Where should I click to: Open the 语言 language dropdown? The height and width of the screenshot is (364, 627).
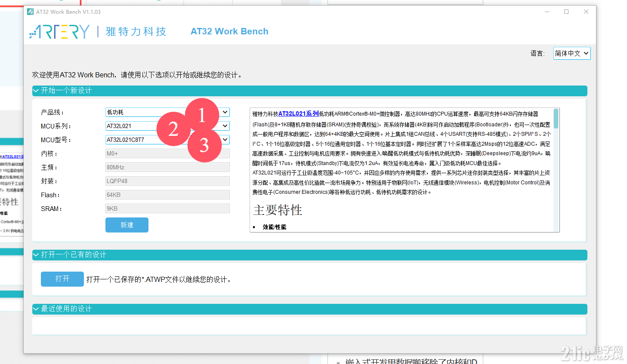(x=571, y=53)
